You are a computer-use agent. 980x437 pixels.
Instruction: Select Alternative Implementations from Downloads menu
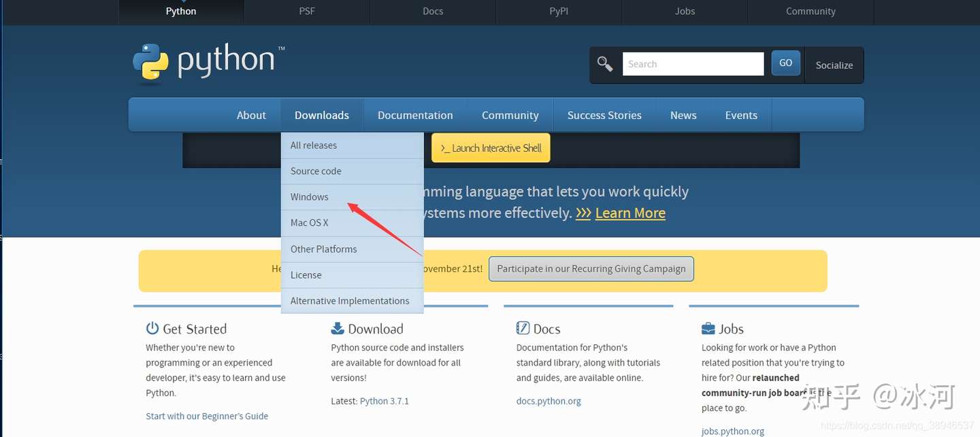pyautogui.click(x=353, y=301)
